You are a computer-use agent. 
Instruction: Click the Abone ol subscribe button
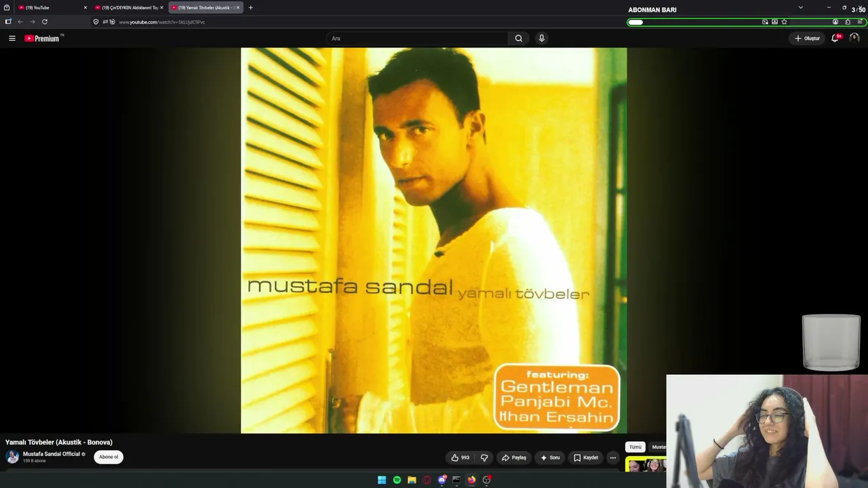[108, 457]
